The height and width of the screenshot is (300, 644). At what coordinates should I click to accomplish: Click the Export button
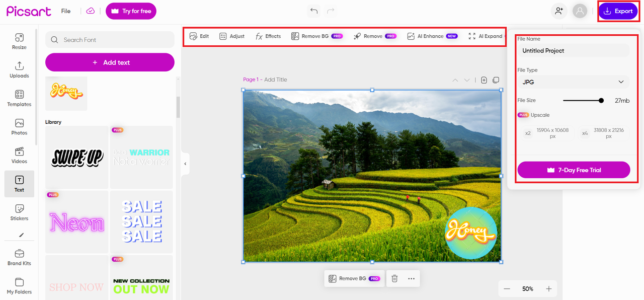tap(618, 11)
